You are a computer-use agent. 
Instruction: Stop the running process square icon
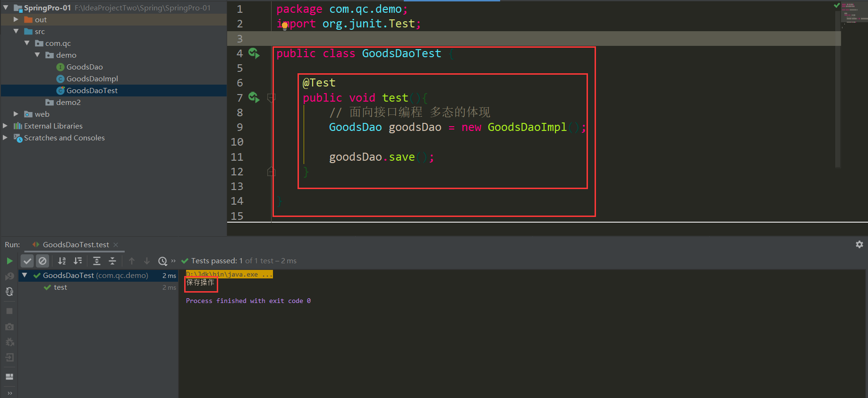[9, 311]
